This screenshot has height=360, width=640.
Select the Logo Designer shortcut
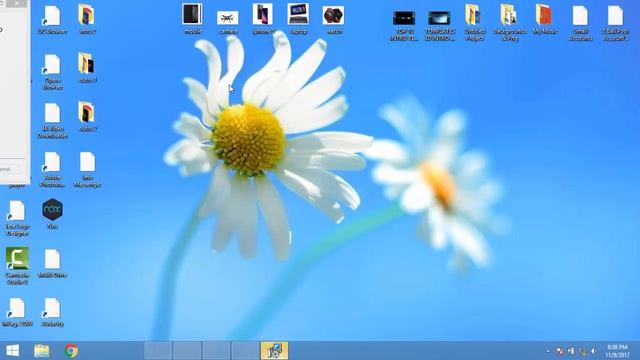point(17,218)
